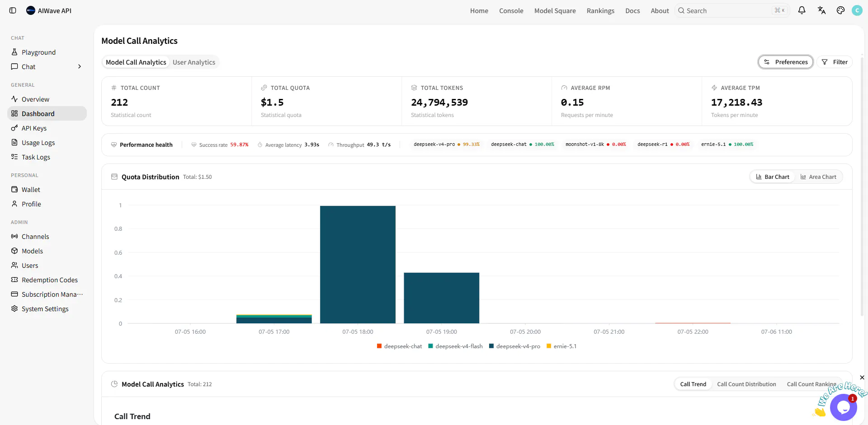The height and width of the screenshot is (425, 868).
Task: Toggle the sidebar collapse icon
Action: [x=13, y=10]
